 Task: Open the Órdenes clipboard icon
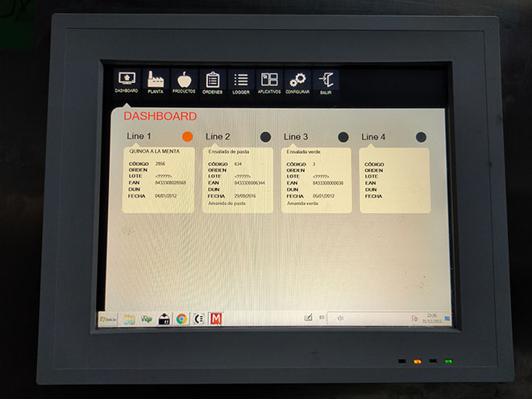213,81
